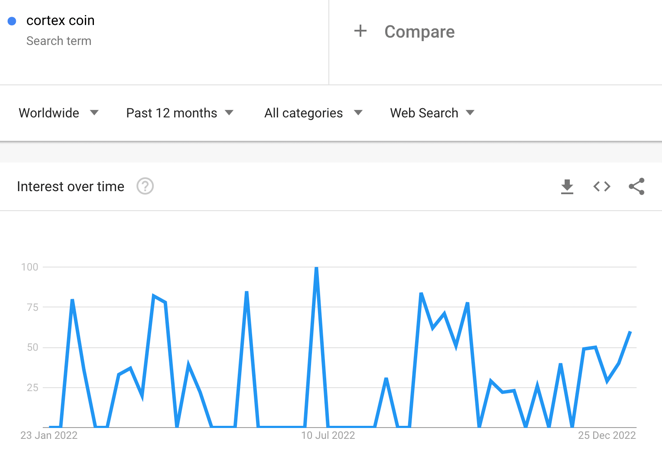Click the chart's last data point at Dec 2022
662x476 pixels.
tap(630, 332)
